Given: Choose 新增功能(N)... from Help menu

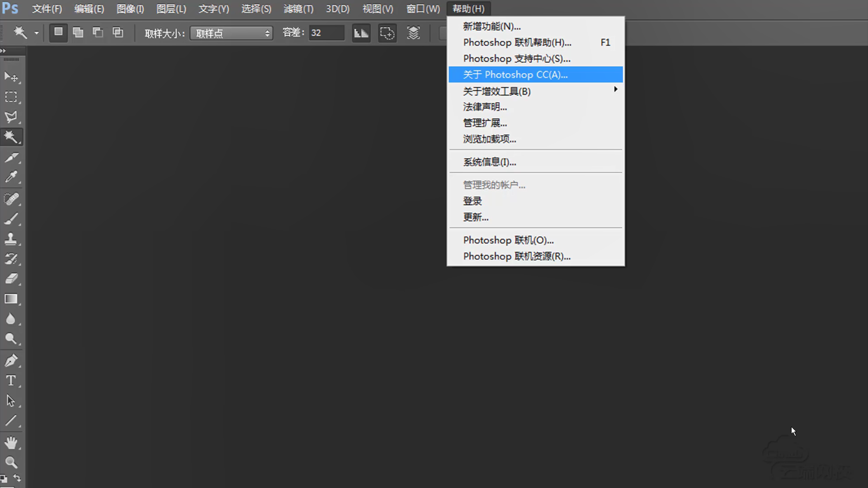Looking at the screenshot, I should 536,26.
